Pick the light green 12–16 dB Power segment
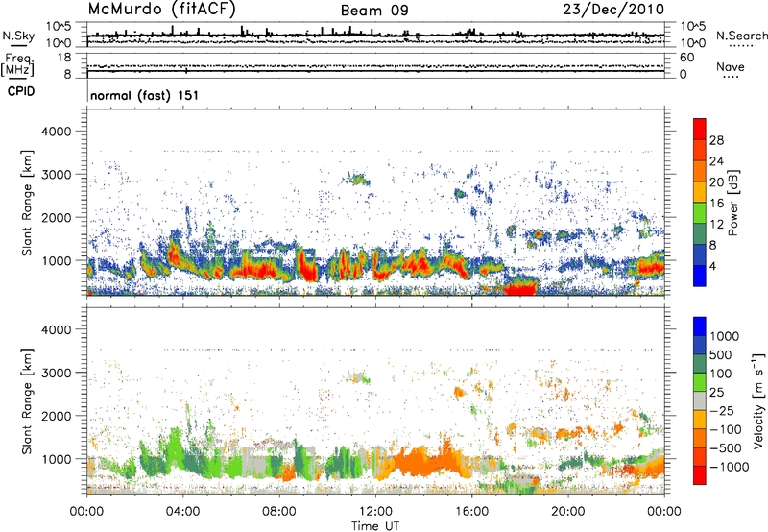This screenshot has width=768, height=532. [x=700, y=213]
